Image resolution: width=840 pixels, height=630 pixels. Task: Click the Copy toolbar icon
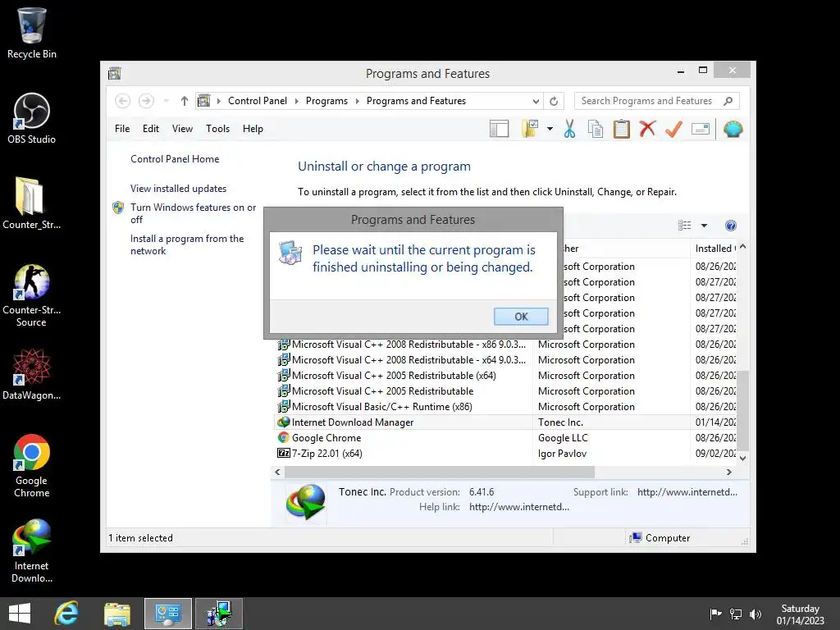pos(596,129)
